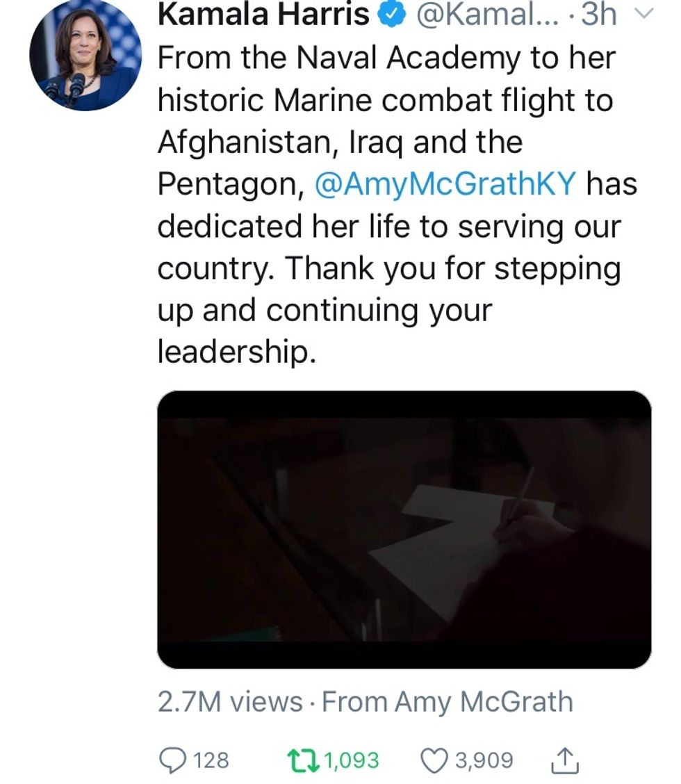Play the embedded dark video
This screenshot has height=784, width=681.
coord(404,529)
